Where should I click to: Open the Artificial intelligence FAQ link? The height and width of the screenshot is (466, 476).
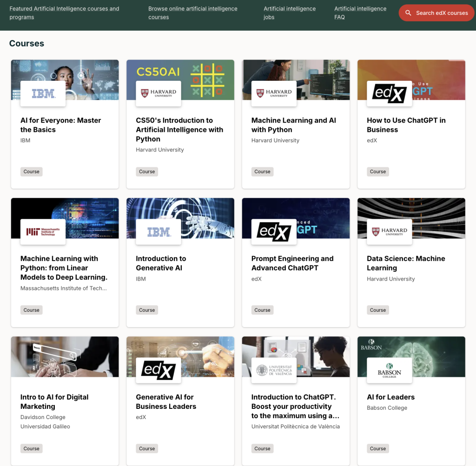pos(360,13)
